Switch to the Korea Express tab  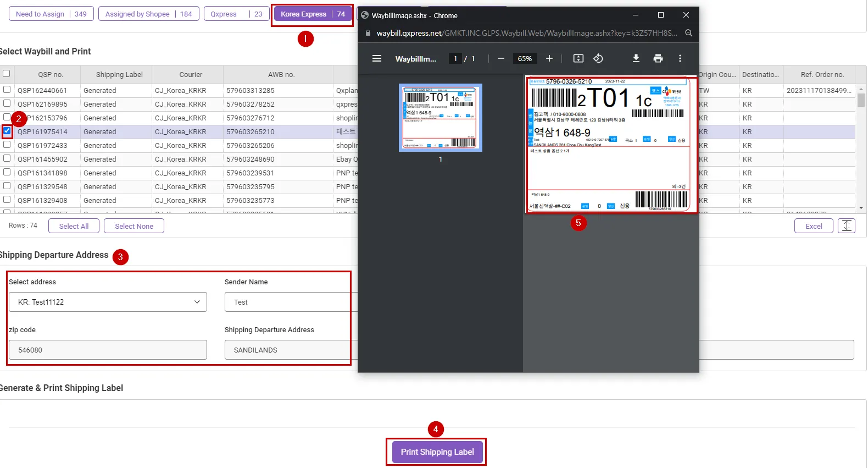tap(312, 14)
